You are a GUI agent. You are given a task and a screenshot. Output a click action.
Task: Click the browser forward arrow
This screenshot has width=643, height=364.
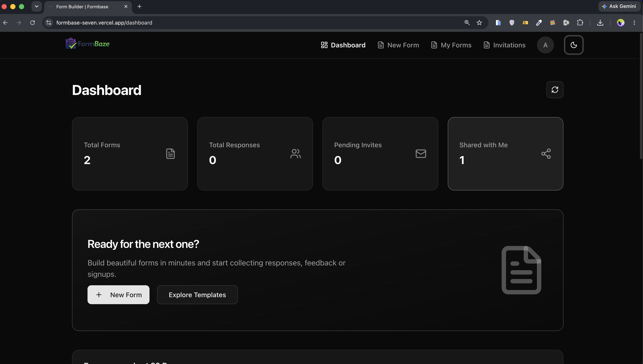coord(19,23)
